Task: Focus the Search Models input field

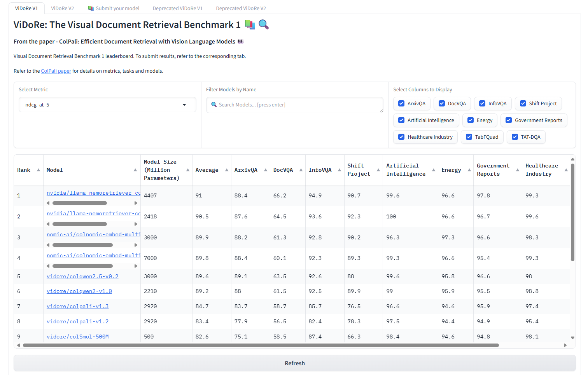Action: (295, 105)
